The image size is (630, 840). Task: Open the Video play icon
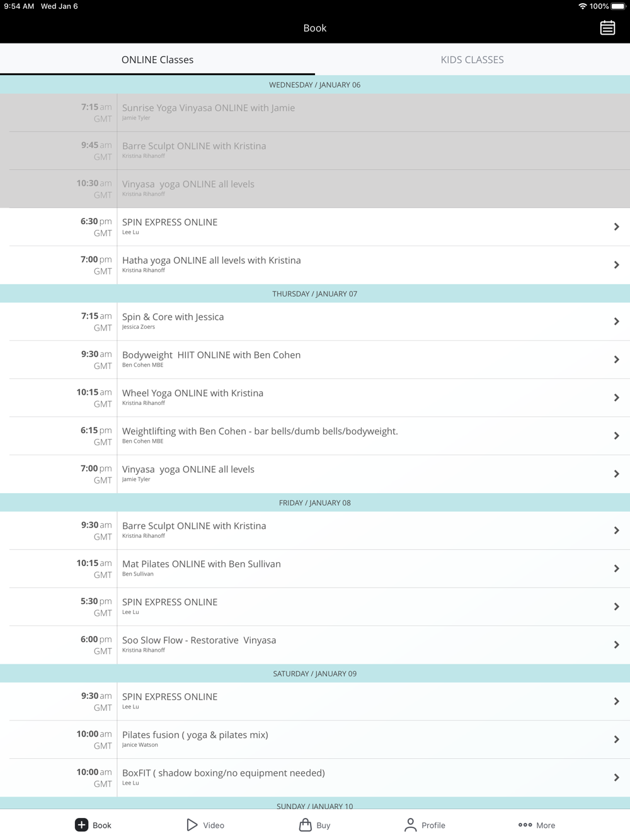[x=192, y=825]
